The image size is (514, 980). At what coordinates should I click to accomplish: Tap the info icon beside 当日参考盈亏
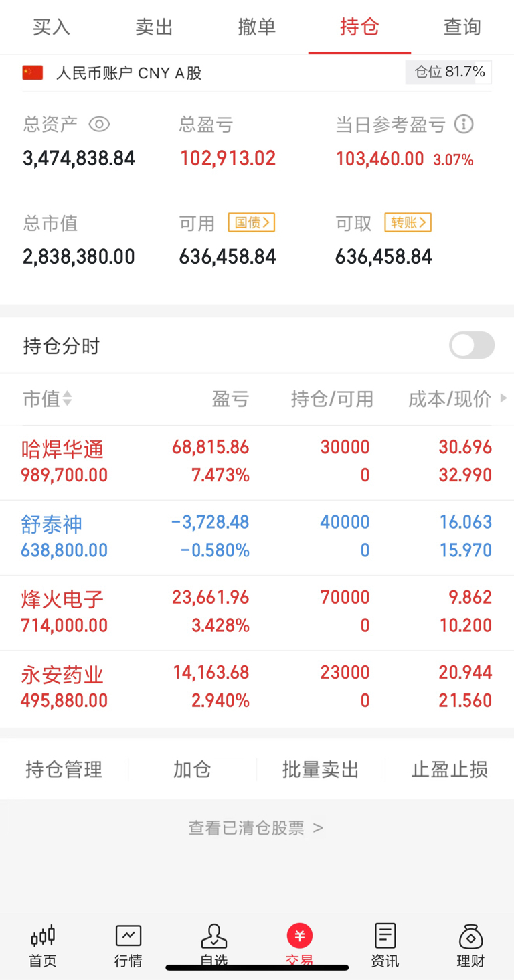click(x=464, y=125)
